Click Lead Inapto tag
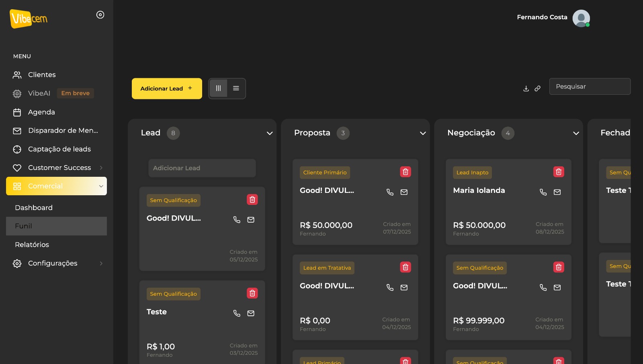 coord(472,172)
